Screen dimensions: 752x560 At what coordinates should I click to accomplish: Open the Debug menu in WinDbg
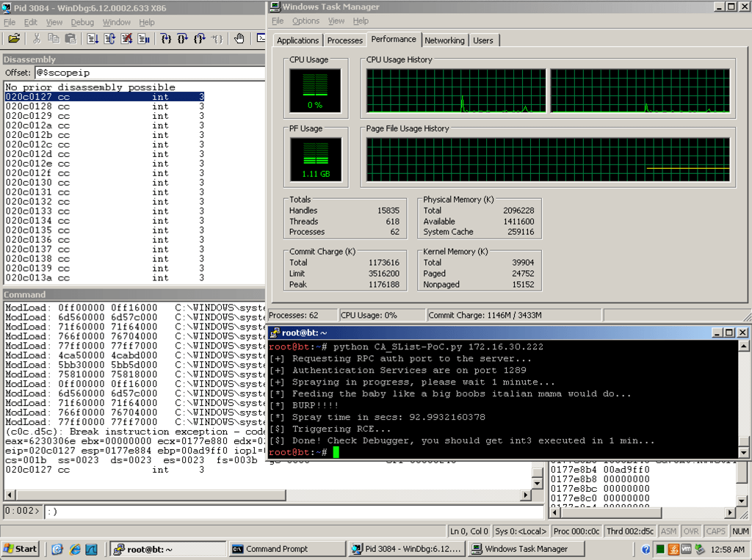[82, 22]
